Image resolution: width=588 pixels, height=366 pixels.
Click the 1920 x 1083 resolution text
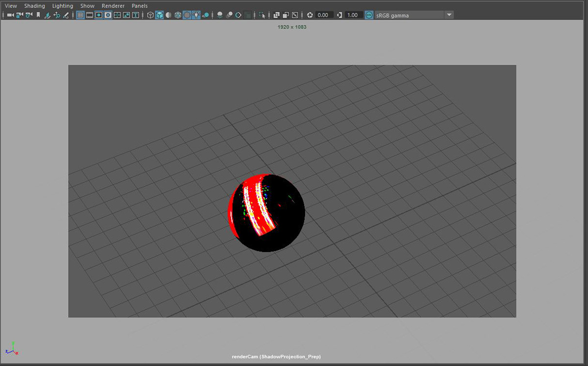point(292,27)
